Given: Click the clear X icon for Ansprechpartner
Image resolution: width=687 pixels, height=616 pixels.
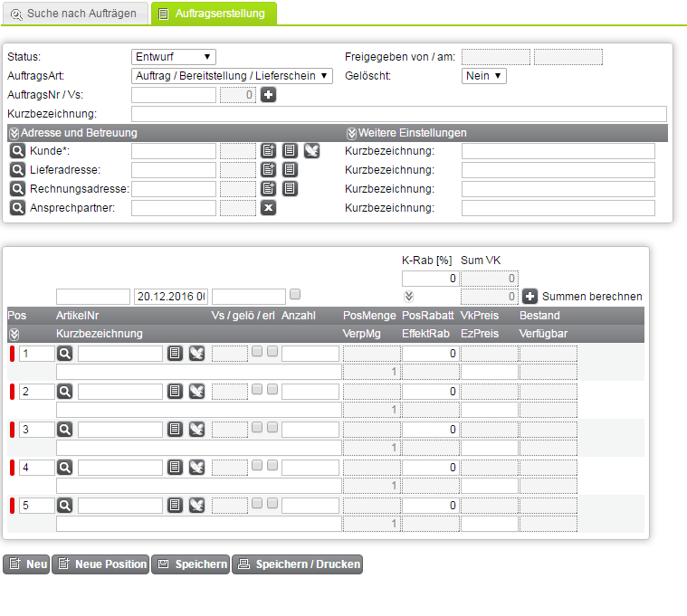Looking at the screenshot, I should (x=268, y=208).
